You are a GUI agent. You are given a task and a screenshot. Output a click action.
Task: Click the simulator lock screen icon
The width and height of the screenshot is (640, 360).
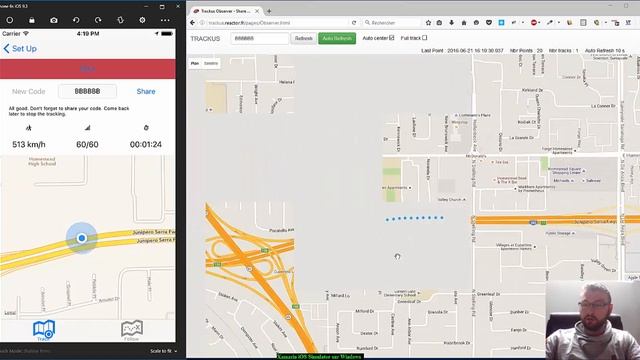click(32, 20)
